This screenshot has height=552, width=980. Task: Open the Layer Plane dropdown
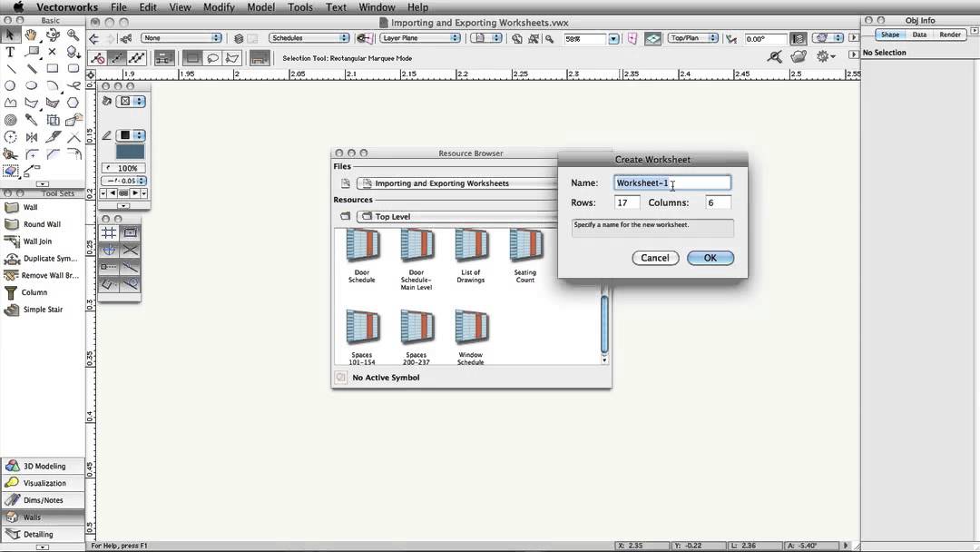420,38
